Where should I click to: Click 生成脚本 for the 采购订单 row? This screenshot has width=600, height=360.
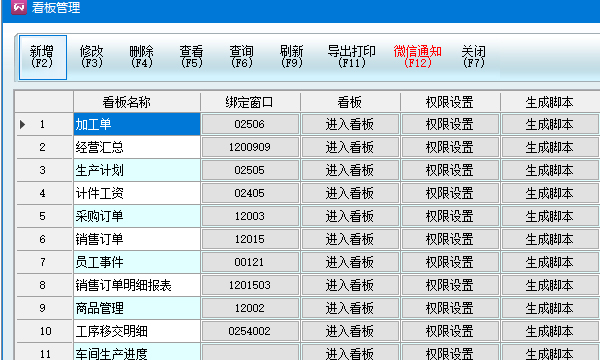tap(550, 216)
